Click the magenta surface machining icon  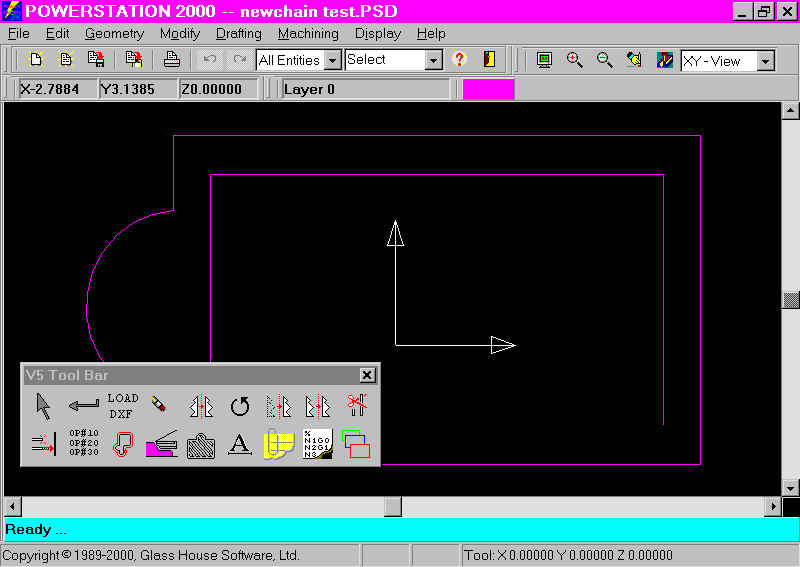pos(162,444)
